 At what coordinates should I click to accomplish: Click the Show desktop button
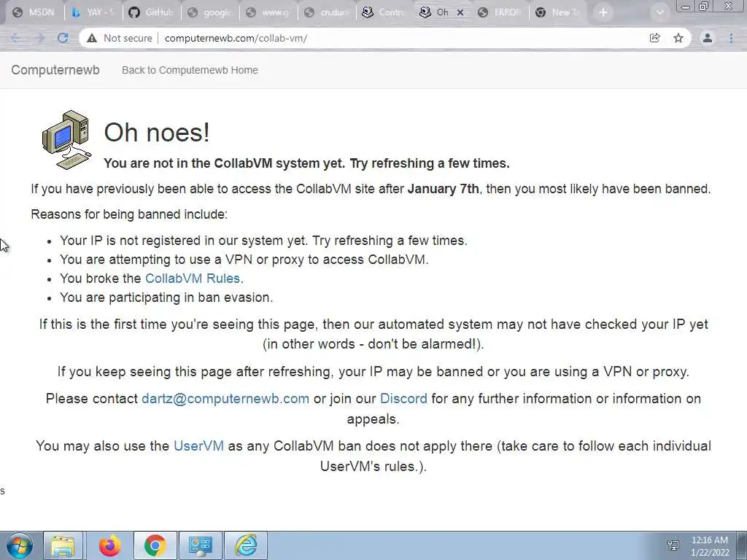[x=741, y=545]
